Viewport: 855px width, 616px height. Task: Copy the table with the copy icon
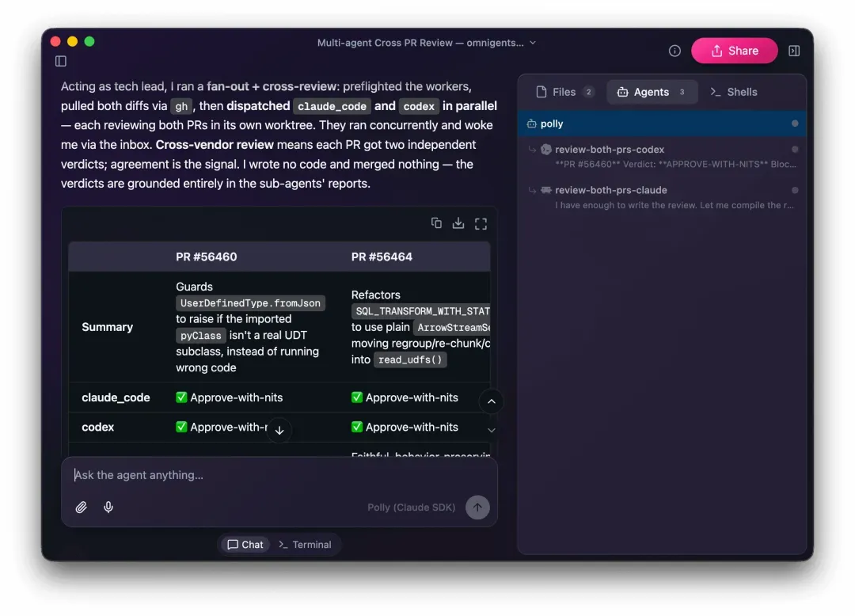tap(436, 223)
